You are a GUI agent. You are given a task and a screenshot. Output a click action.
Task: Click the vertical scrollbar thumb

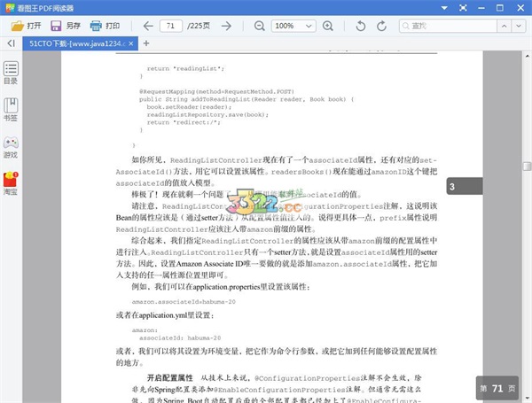tap(527, 167)
